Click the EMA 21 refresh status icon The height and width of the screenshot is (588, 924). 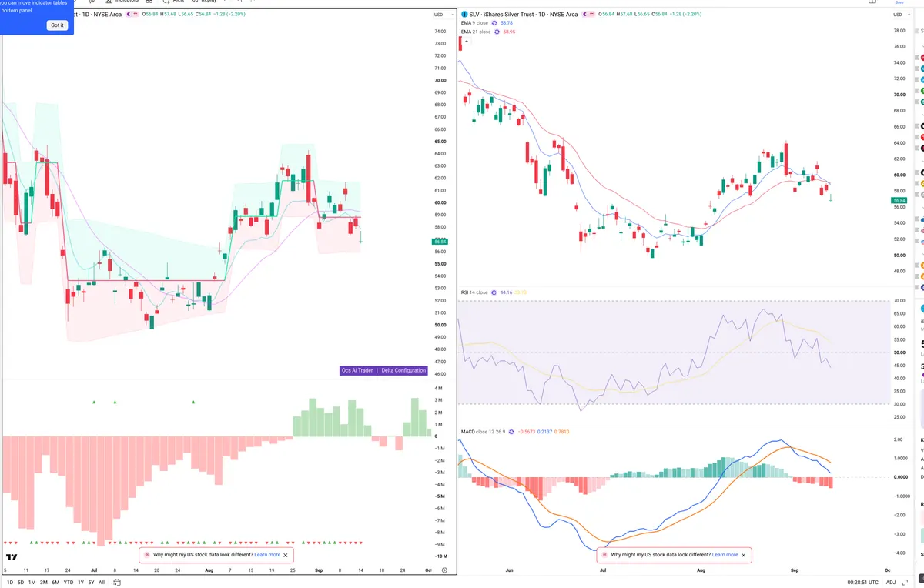[497, 32]
